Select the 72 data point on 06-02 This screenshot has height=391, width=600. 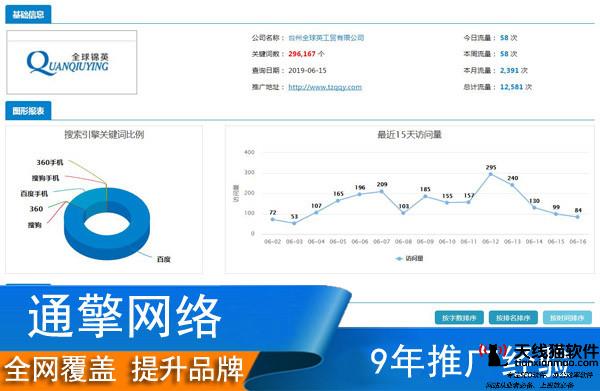(x=272, y=219)
